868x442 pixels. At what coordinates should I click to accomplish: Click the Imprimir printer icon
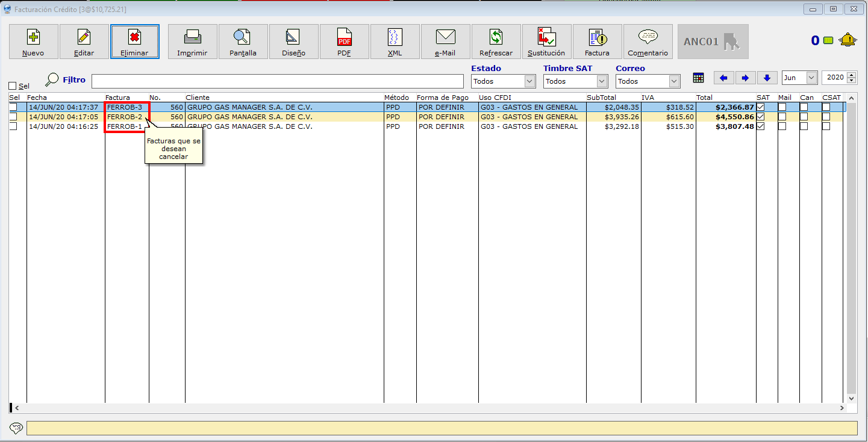(192, 42)
